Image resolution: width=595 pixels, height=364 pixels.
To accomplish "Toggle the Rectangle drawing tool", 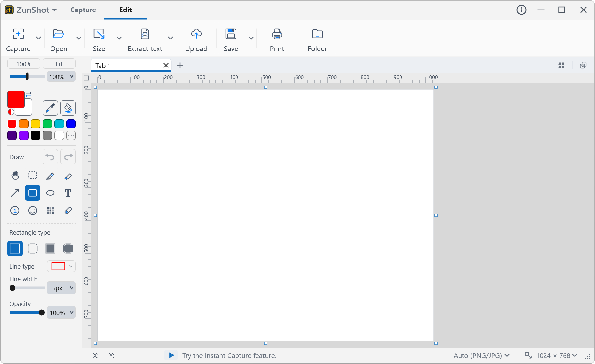I will 32,193.
